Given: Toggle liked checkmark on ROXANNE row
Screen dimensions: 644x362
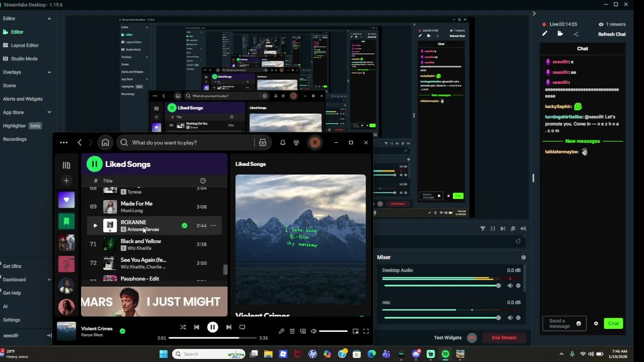Looking at the screenshot, I should pyautogui.click(x=185, y=226).
